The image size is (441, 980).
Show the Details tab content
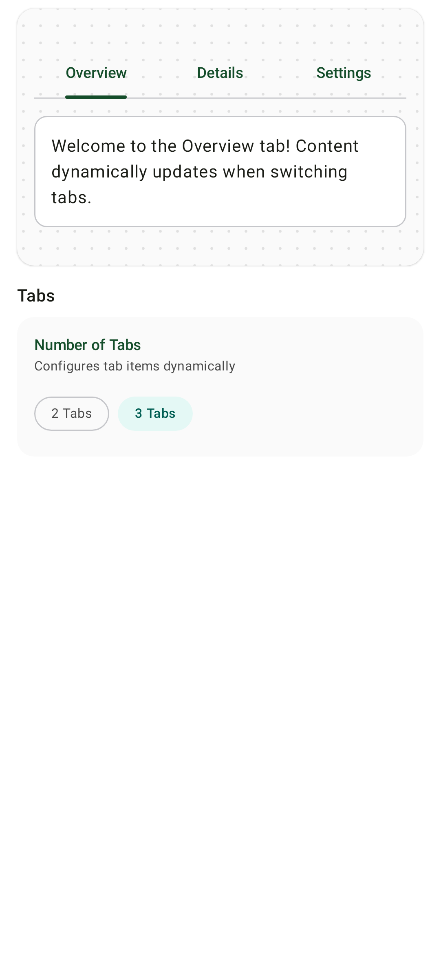coord(220,73)
